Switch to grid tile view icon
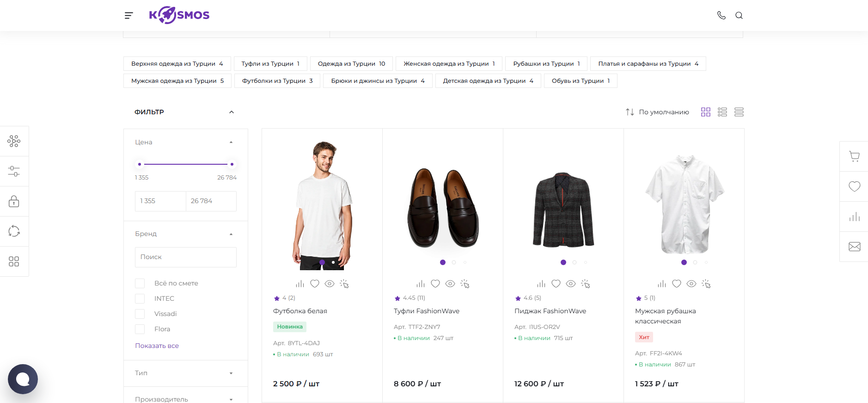This screenshot has height=403, width=868. tap(705, 112)
